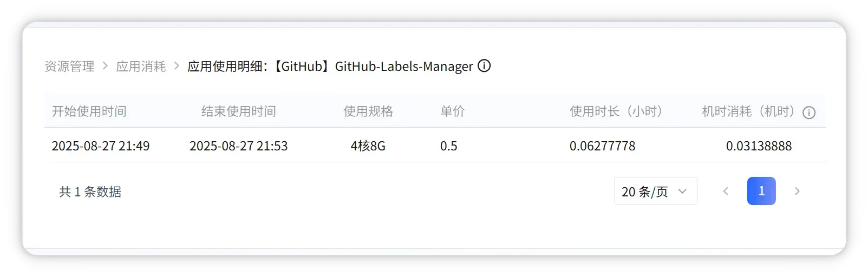The width and height of the screenshot is (868, 277).
Task: Click the 机时消耗（机时） column header text
Action: (x=748, y=111)
